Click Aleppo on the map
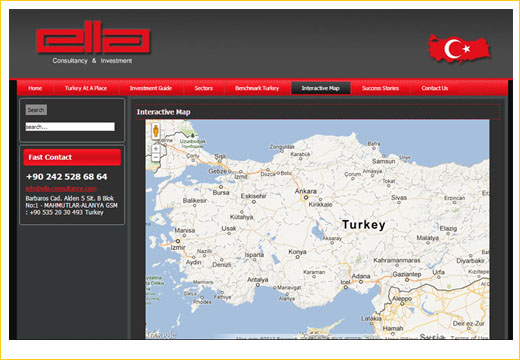The image size is (520, 360). pyautogui.click(x=402, y=299)
